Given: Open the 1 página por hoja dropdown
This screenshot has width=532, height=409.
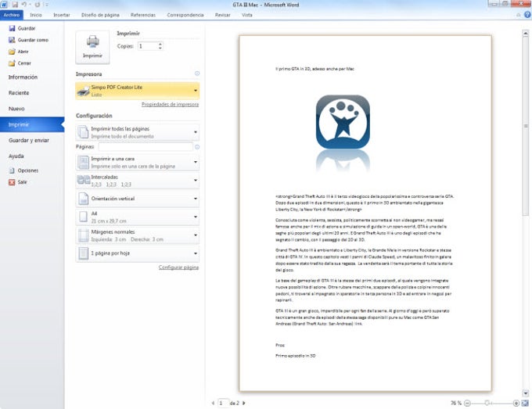Looking at the screenshot, I should pos(138,253).
